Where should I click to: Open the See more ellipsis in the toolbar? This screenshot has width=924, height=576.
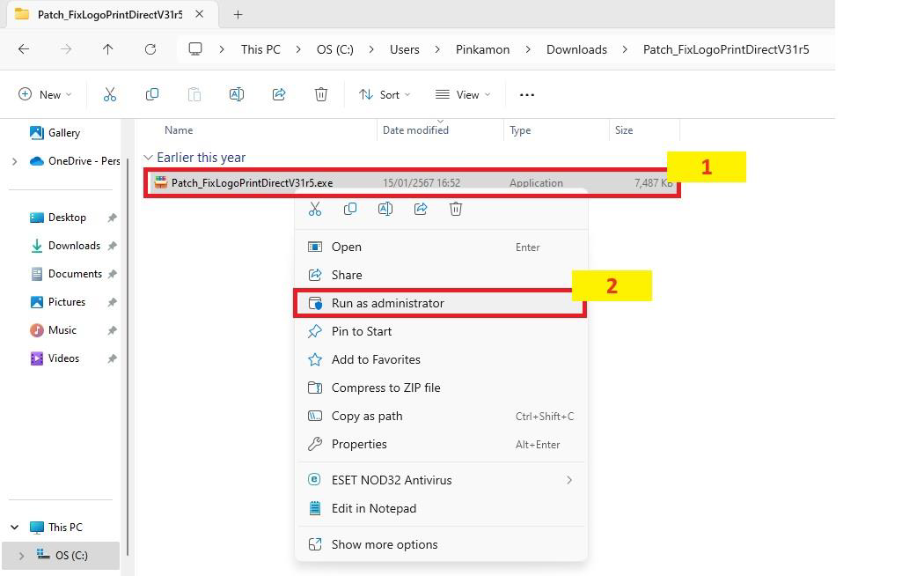[527, 94]
